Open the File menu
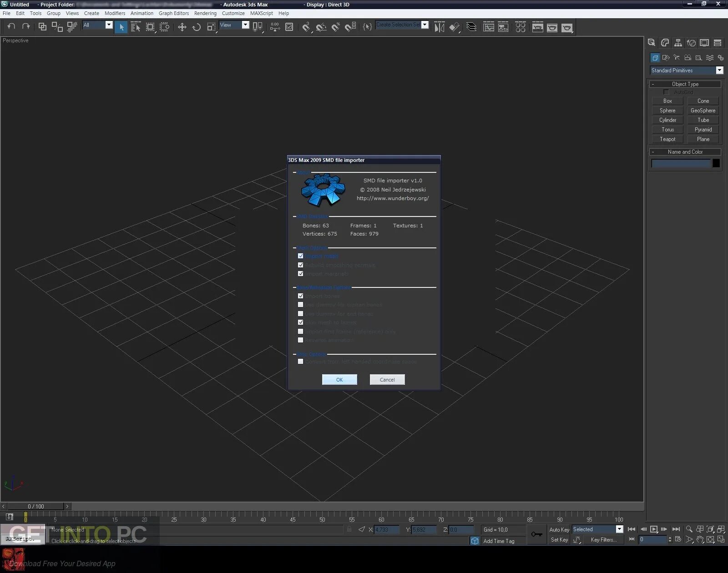 pos(6,13)
